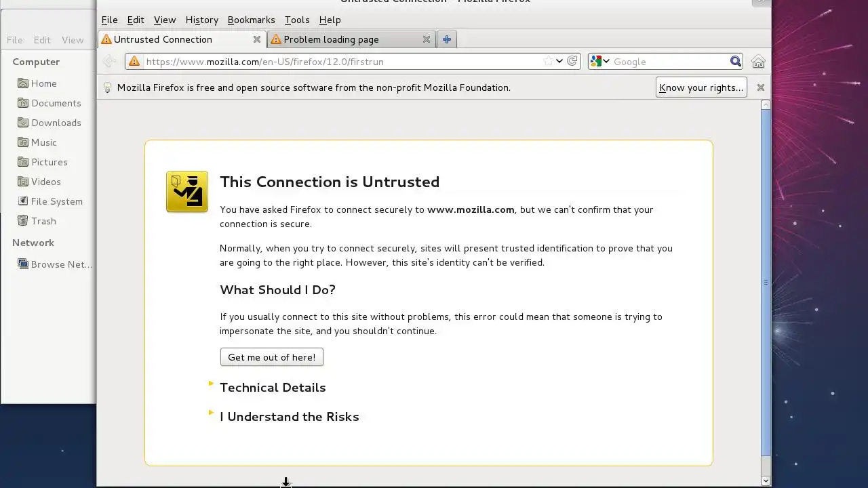Open the Help menu
This screenshot has height=488, width=868.
(x=330, y=20)
